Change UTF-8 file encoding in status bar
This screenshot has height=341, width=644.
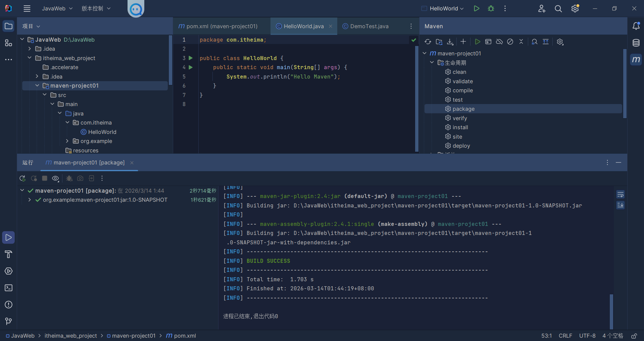click(x=587, y=336)
